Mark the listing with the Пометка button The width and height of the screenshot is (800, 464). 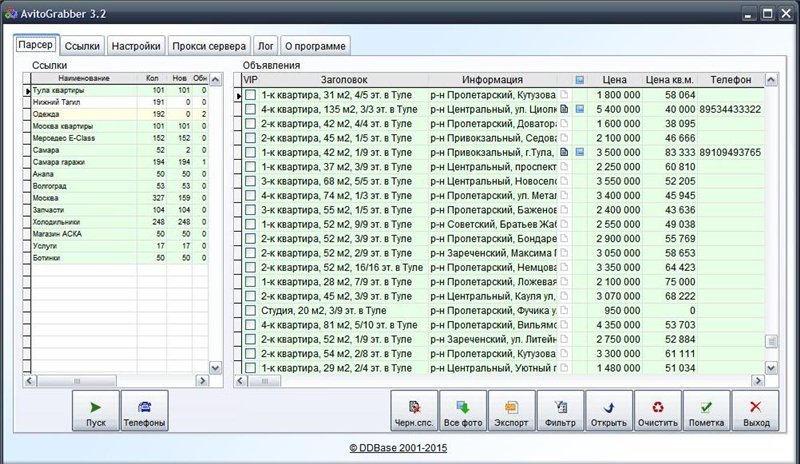tap(706, 411)
